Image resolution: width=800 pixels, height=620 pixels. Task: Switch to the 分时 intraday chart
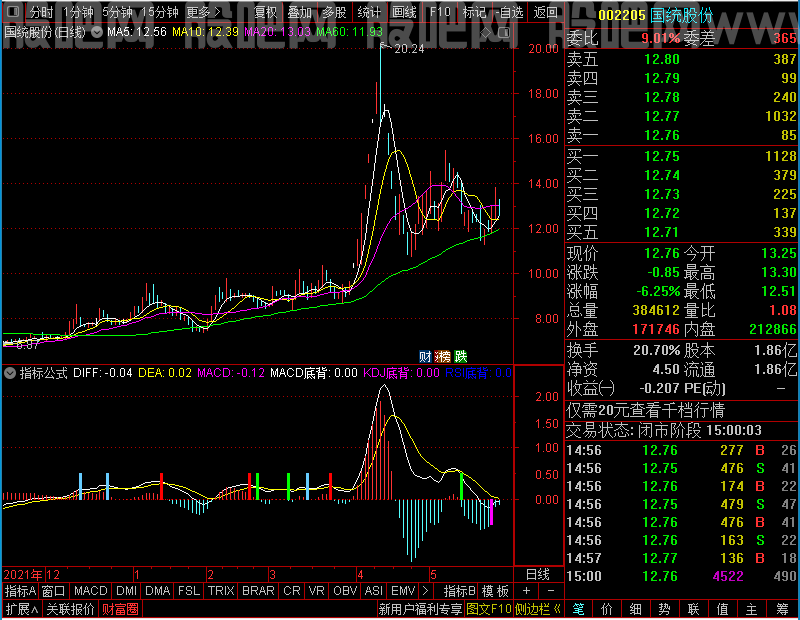pos(41,12)
